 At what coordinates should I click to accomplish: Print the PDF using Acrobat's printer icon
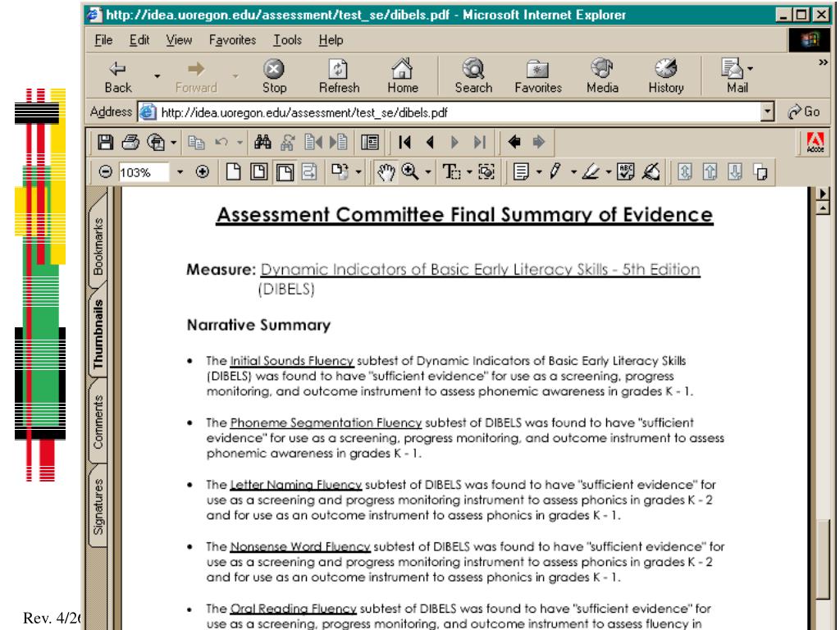click(130, 142)
